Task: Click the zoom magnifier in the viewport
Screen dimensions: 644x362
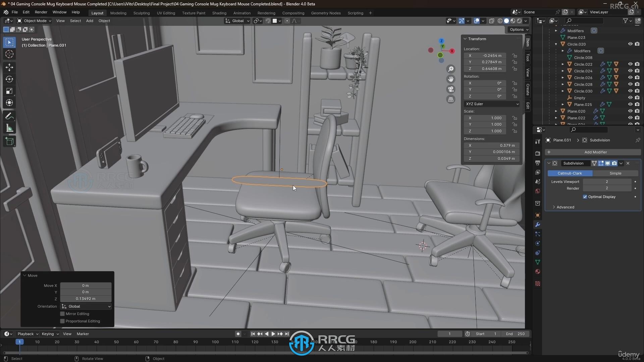Action: click(x=451, y=69)
